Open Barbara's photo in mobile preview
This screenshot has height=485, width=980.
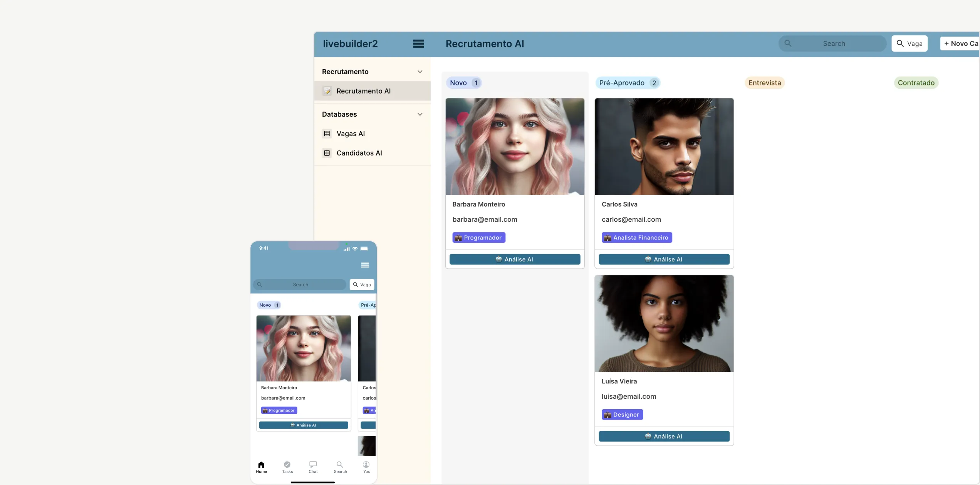click(304, 349)
